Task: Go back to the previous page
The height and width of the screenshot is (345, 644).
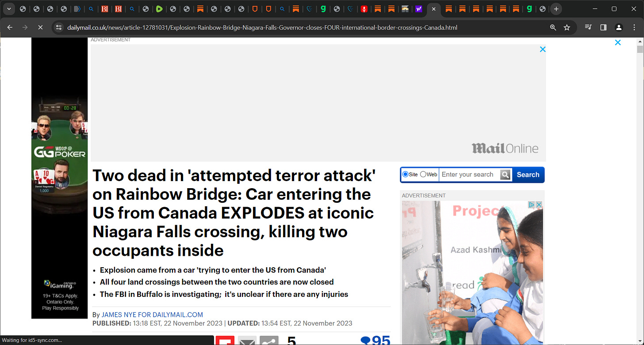Action: coord(10,27)
